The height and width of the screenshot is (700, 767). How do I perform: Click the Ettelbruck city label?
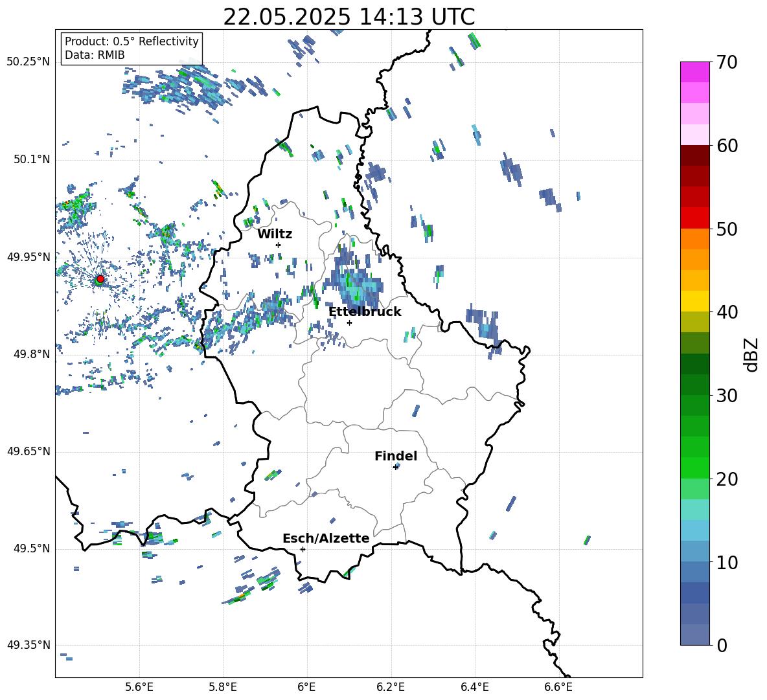click(x=365, y=312)
